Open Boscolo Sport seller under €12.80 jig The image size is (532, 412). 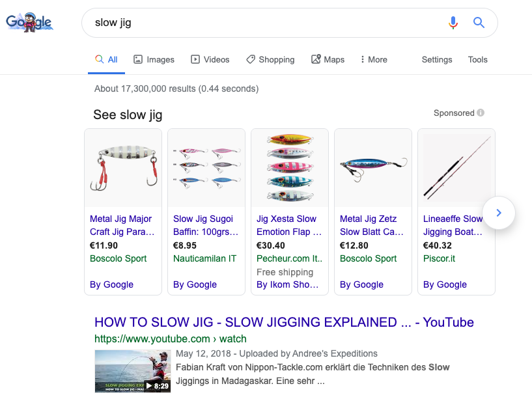[x=368, y=258]
